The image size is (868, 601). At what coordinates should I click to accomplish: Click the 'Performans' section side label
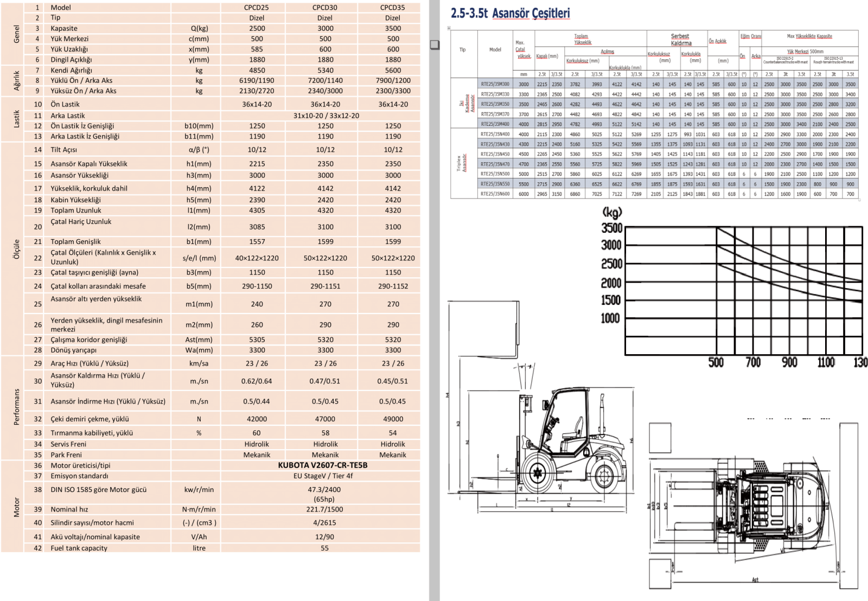[x=16, y=407]
